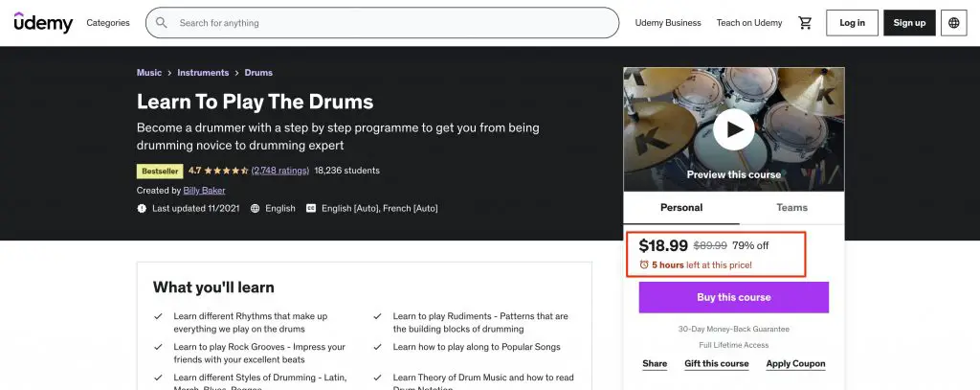Viewport: 980px width, 390px height.
Task: Open the 2,748 ratings link
Action: pos(280,171)
